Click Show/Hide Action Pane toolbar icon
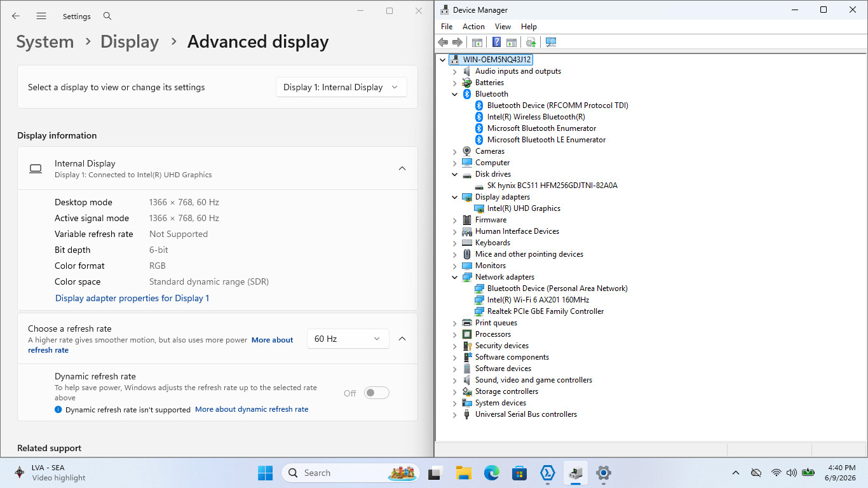Screen dimensions: 868x488 pos(512,42)
